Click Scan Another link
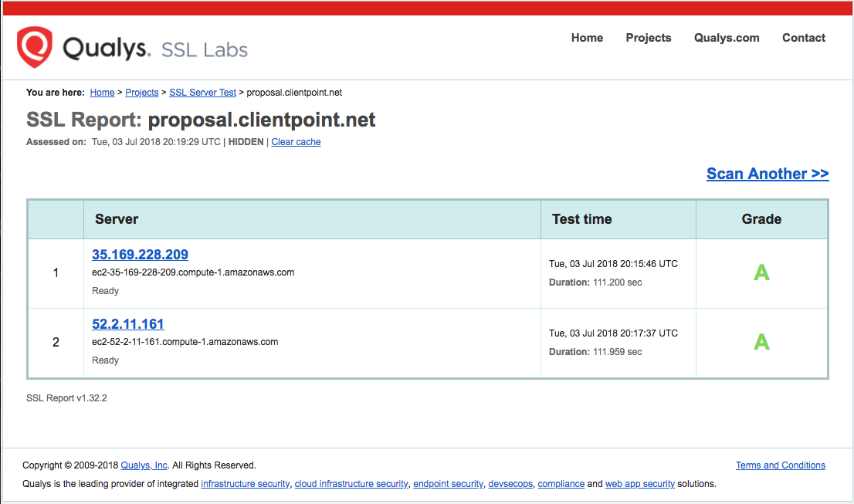Image resolution: width=854 pixels, height=504 pixels. (767, 174)
